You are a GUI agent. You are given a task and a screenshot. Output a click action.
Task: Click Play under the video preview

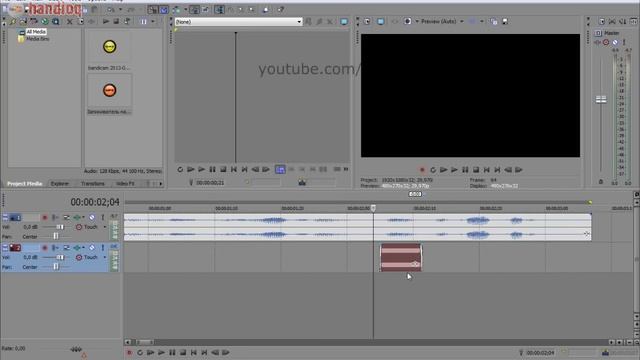(454, 170)
